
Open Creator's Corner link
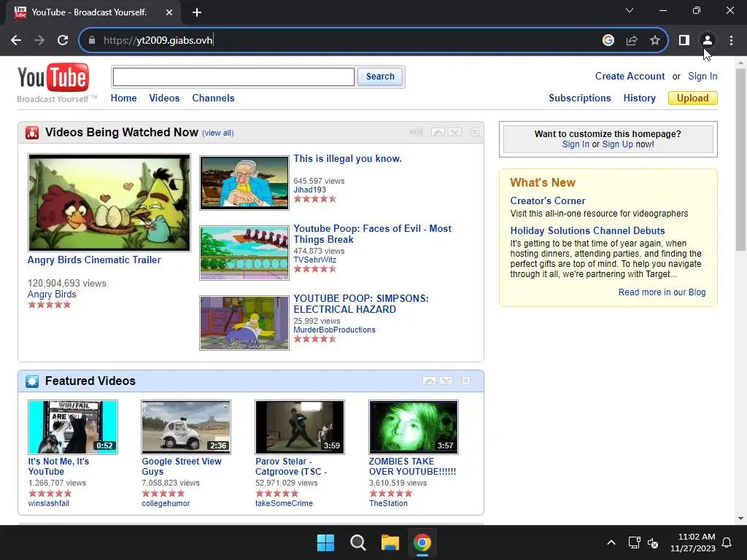pyautogui.click(x=548, y=201)
